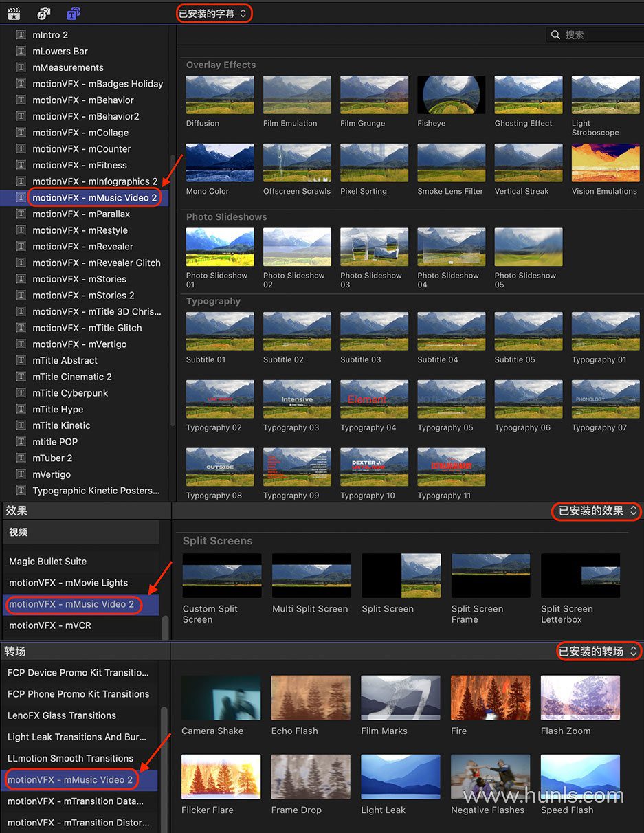Select the Frame Drop transition thumbnail
This screenshot has height=833, width=644.
311,777
